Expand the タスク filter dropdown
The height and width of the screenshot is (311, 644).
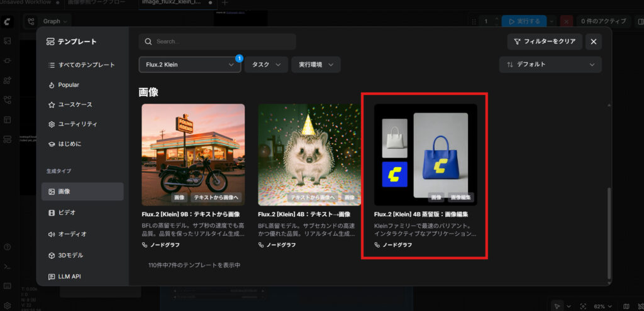[x=266, y=65]
